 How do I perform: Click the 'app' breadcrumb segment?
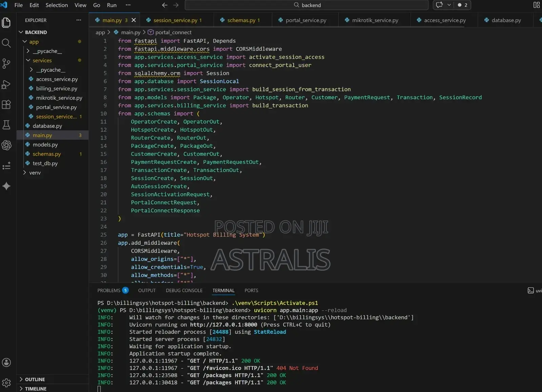point(100,32)
